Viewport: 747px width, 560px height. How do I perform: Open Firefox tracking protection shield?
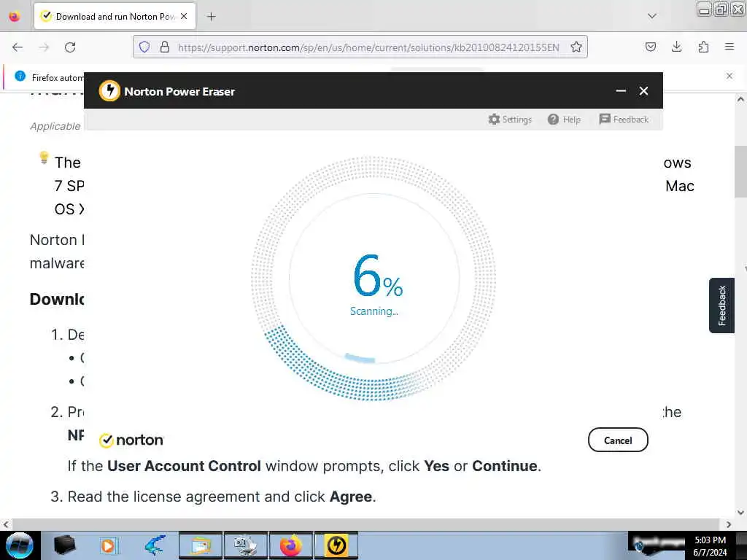pos(144,47)
